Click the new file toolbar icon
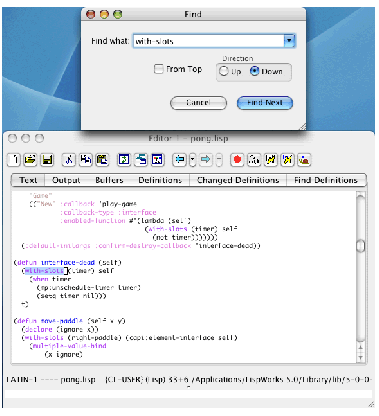This screenshot has height=416, width=379. pos(14,160)
